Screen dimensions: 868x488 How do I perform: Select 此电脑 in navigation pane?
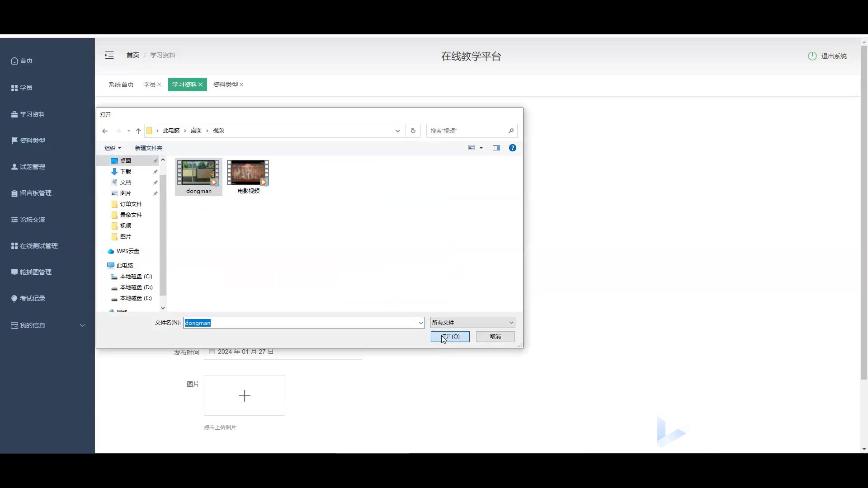[x=125, y=266]
